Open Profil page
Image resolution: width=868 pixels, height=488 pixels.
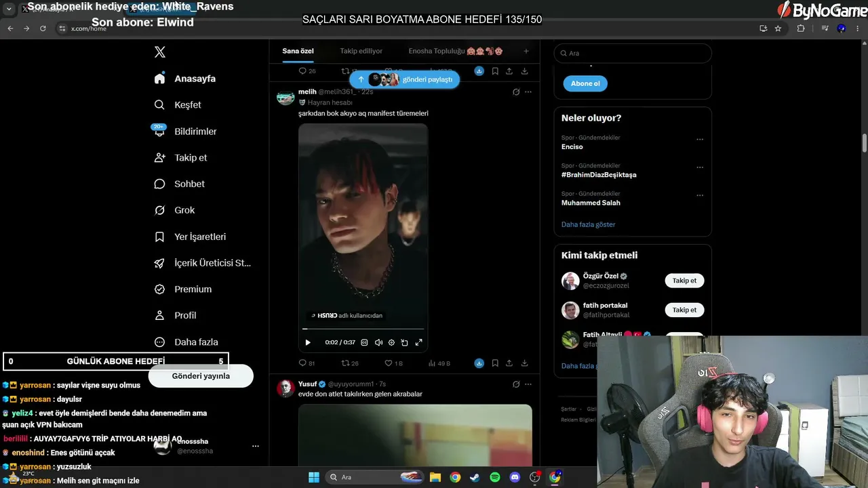point(175,315)
